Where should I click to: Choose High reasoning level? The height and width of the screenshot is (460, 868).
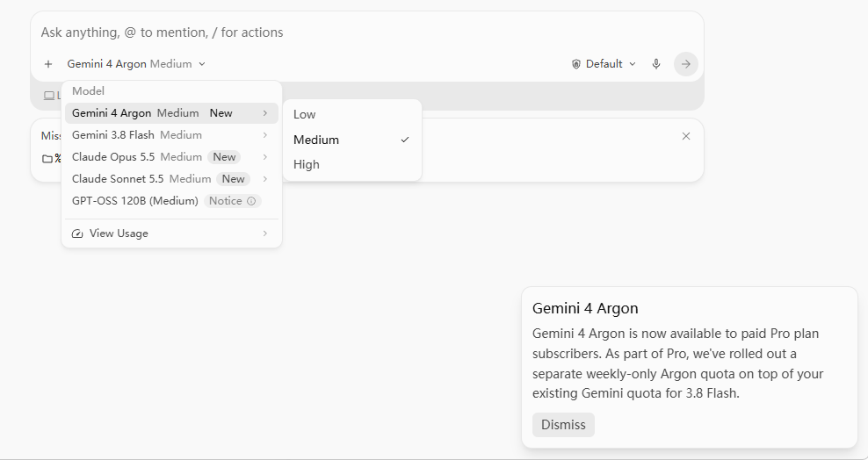tap(352, 165)
